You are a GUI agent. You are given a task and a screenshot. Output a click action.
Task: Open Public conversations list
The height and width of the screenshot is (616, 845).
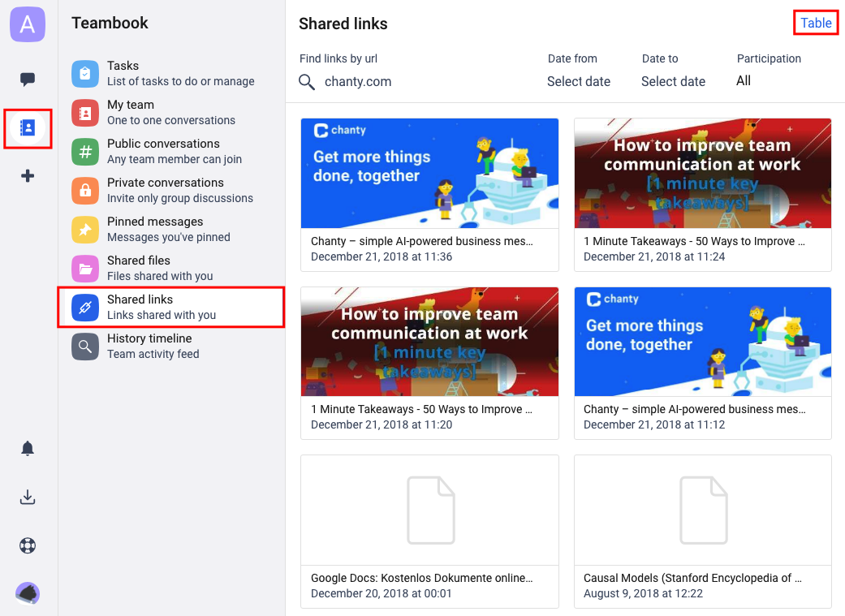tap(171, 152)
